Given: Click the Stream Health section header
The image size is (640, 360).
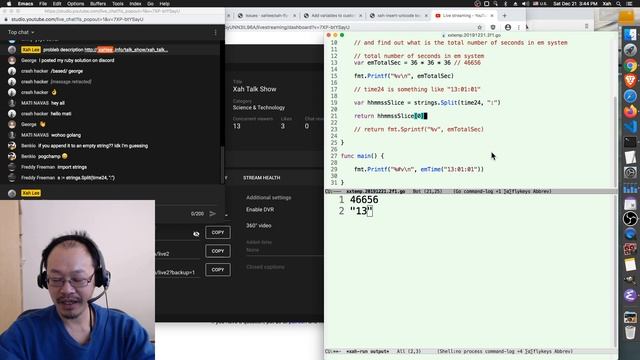Looking at the screenshot, I should coord(261,178).
